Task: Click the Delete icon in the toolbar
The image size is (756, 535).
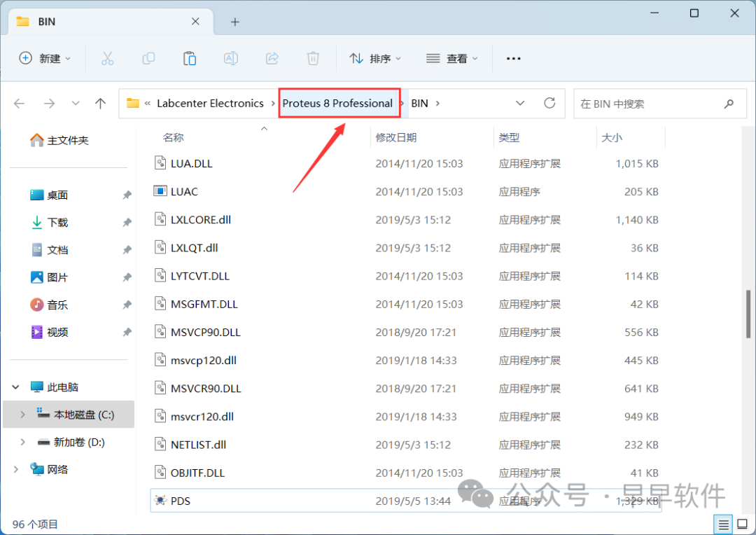Action: pos(313,58)
